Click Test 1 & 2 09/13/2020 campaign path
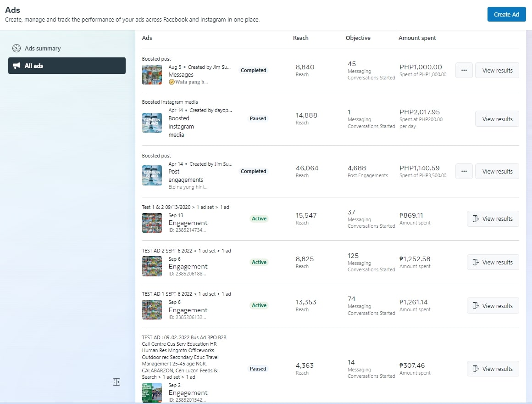This screenshot has height=404, width=532. click(185, 207)
